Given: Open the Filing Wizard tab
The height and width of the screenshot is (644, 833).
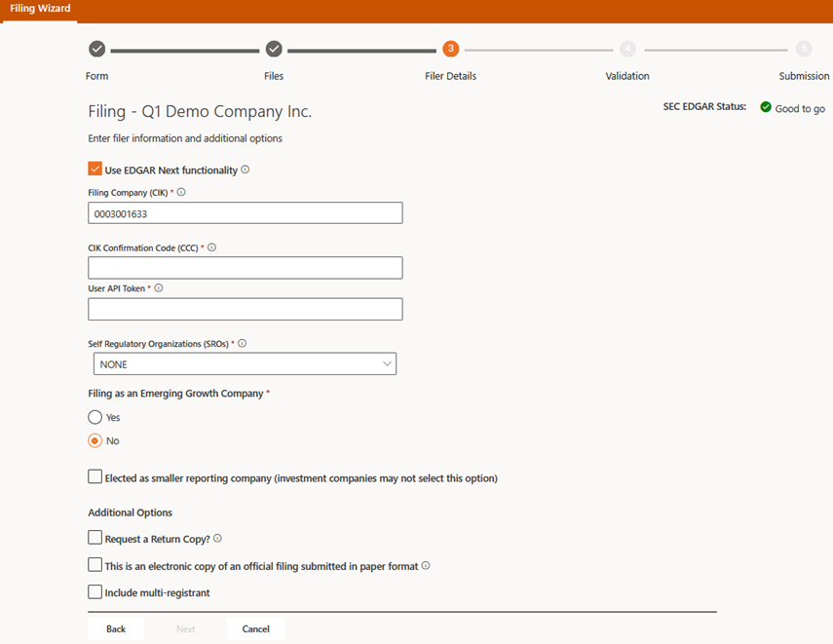Looking at the screenshot, I should pyautogui.click(x=40, y=9).
